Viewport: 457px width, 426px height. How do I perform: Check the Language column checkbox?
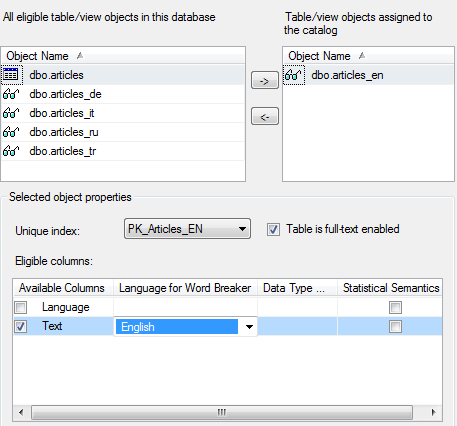(x=20, y=307)
